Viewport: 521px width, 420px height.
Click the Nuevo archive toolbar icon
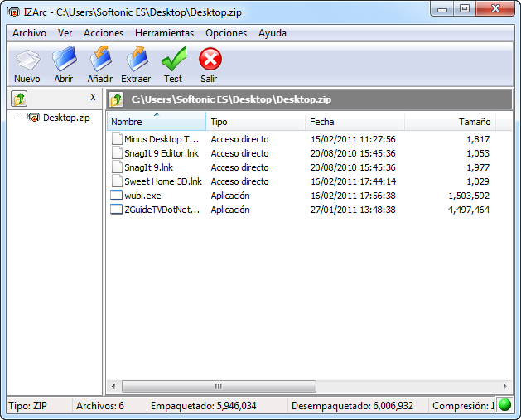(27, 60)
